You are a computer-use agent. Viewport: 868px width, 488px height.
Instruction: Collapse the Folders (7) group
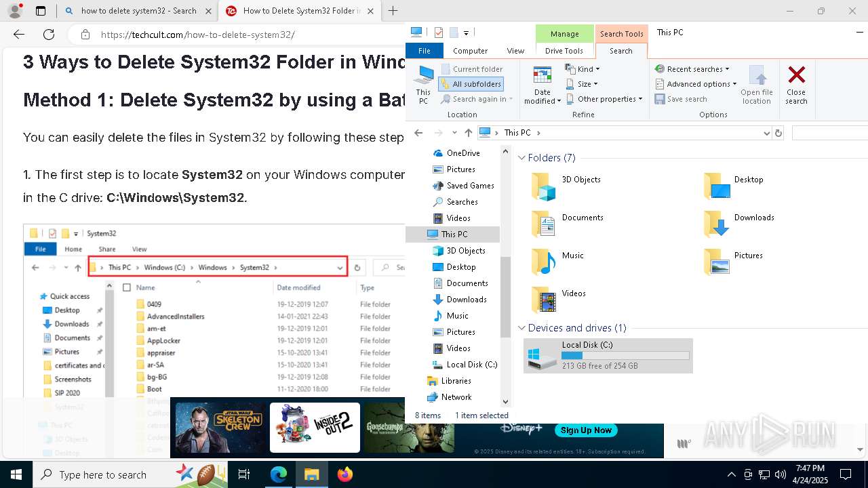pos(521,158)
